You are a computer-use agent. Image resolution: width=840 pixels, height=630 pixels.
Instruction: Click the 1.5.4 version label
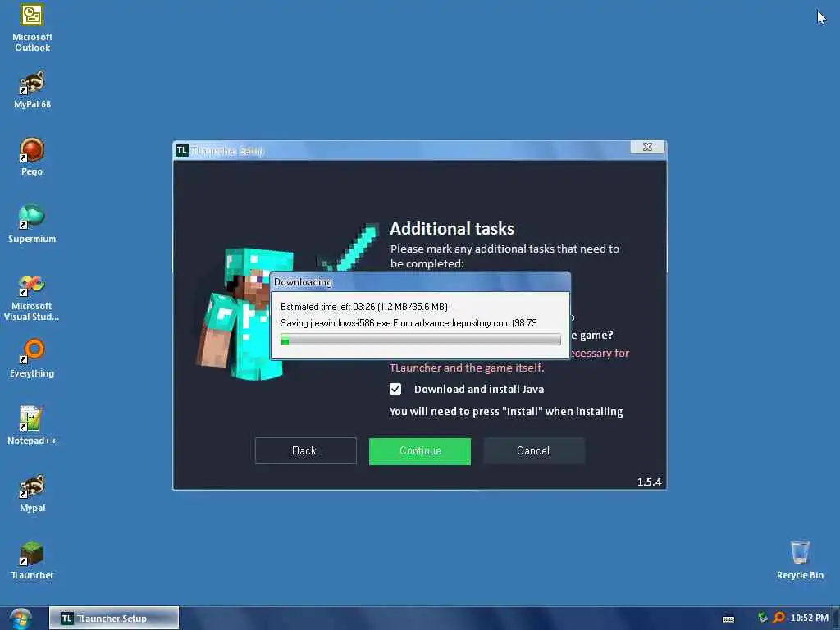650,482
